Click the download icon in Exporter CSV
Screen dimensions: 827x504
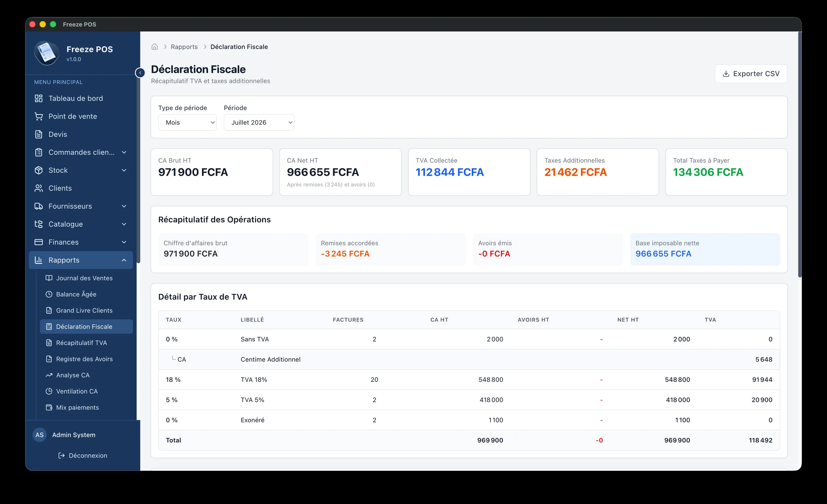[x=726, y=74]
